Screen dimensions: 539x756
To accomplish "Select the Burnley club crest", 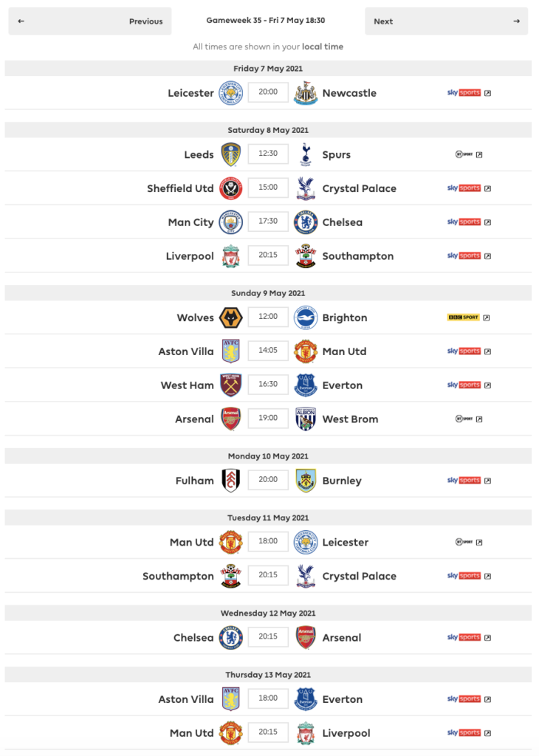I will (x=306, y=481).
